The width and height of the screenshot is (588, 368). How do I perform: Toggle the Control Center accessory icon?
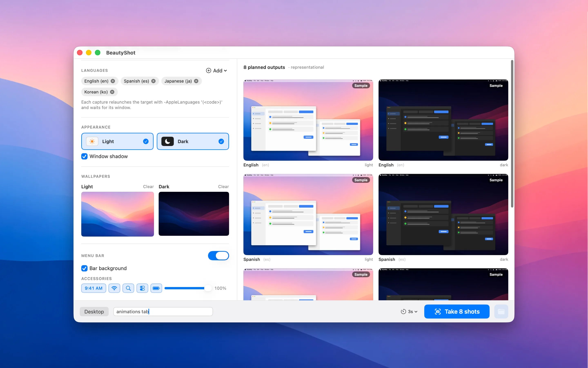pos(142,288)
